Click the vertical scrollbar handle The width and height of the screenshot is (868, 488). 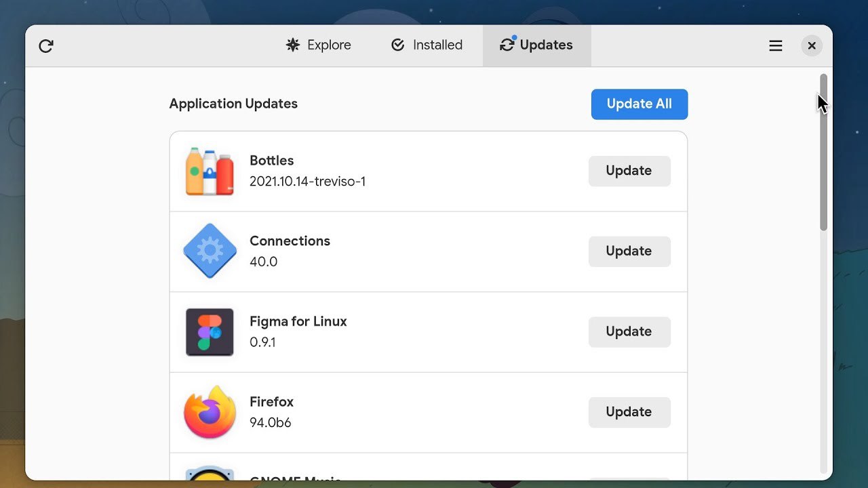pyautogui.click(x=823, y=152)
